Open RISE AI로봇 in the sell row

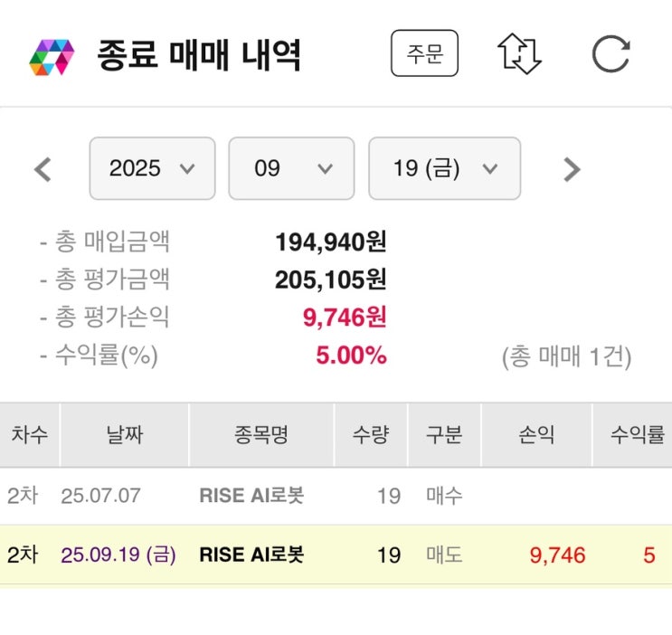251,554
